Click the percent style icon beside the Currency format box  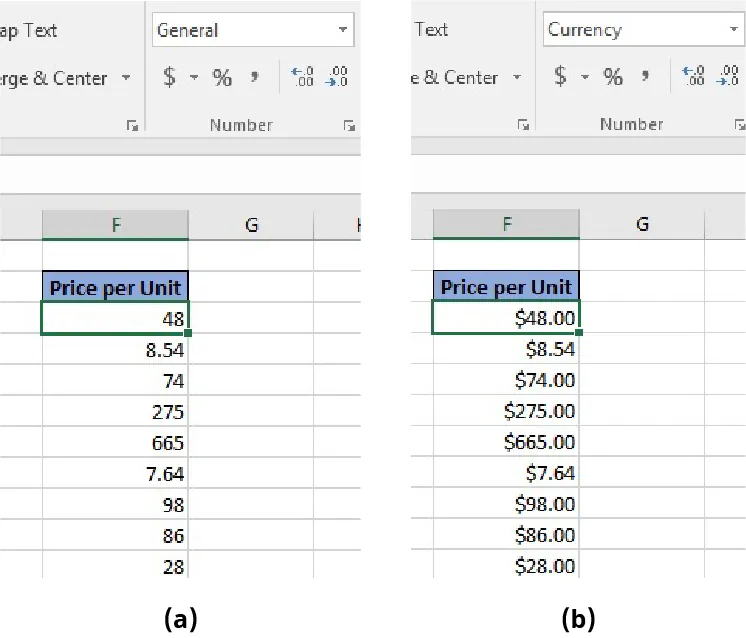(x=613, y=77)
